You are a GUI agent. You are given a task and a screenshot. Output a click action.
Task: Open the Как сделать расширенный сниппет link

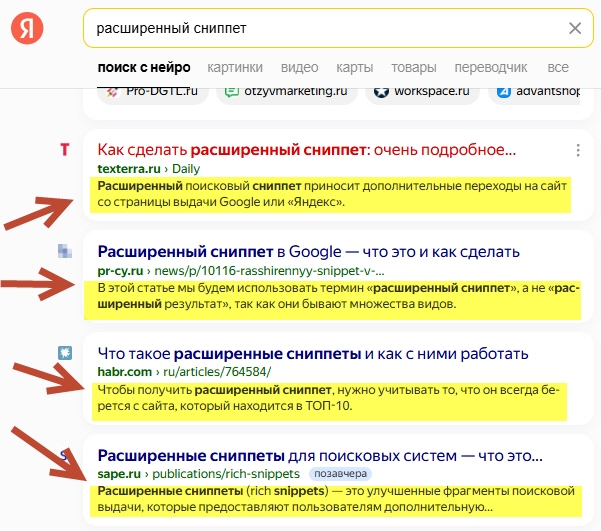(x=307, y=150)
